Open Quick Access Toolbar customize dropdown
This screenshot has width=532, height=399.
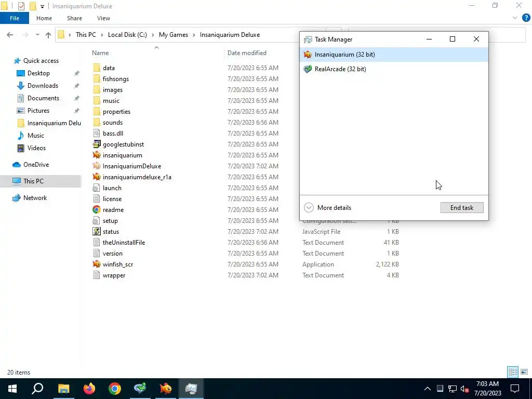coord(42,6)
